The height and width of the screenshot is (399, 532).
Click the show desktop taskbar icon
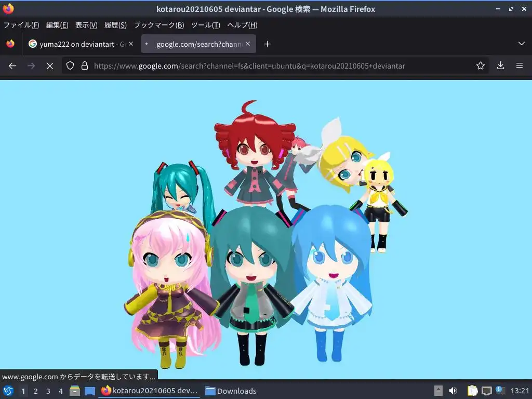click(89, 391)
